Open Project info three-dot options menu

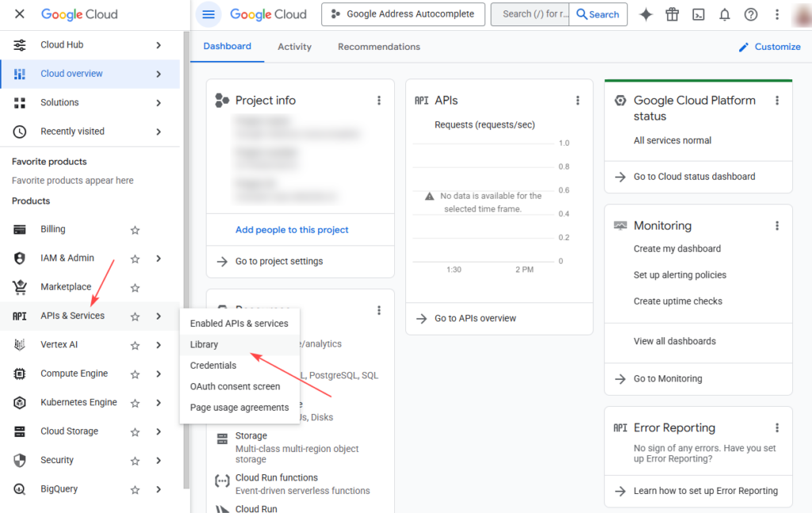coord(379,101)
